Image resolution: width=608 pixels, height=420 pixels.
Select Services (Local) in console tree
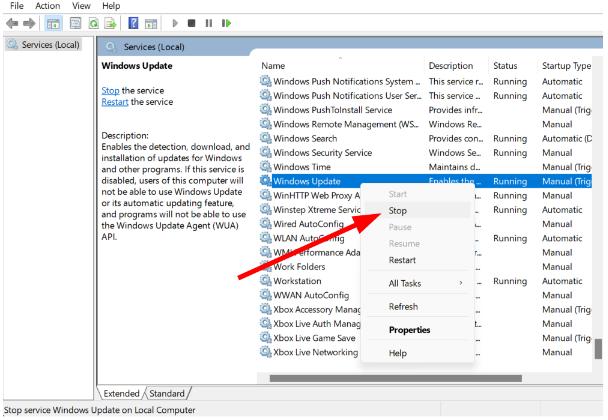[44, 45]
